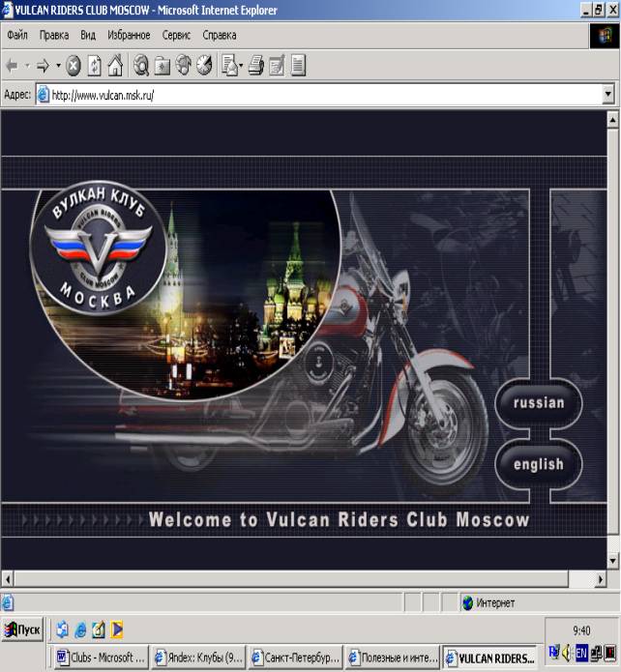Click the Windows flag throbber logo
This screenshot has width=621, height=672.
(x=606, y=36)
